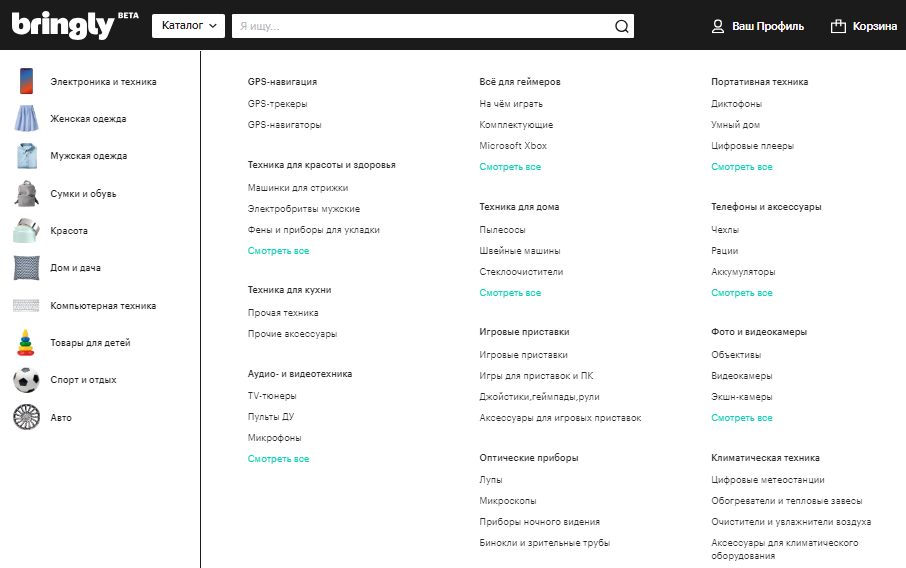Open GPS-навигаторы link
906x568 pixels.
(x=284, y=124)
